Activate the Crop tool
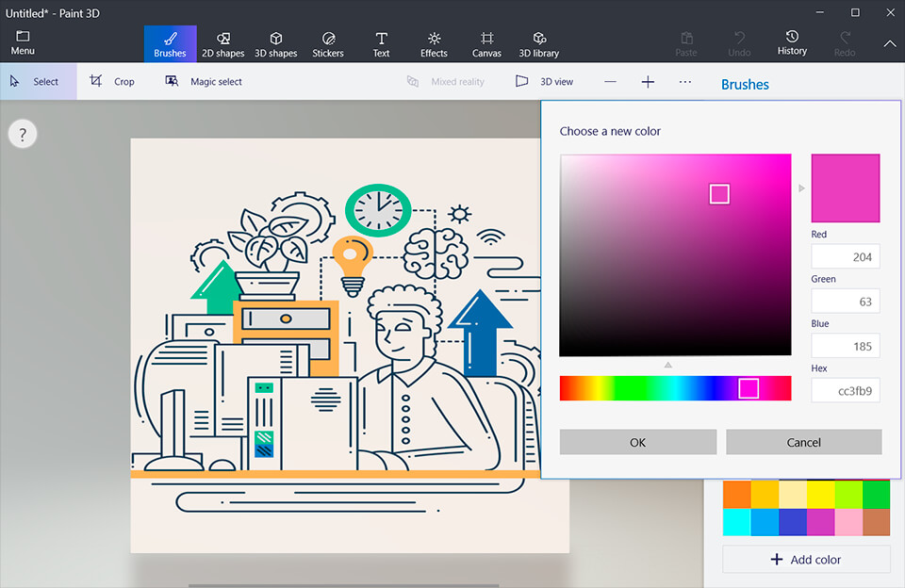The width and height of the screenshot is (905, 588). 110,81
